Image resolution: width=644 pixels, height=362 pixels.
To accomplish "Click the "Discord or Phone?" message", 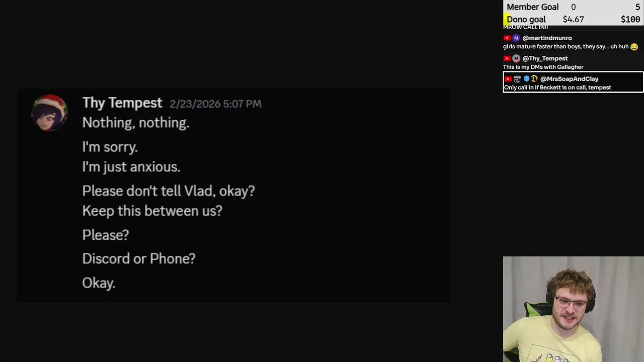I will [138, 259].
